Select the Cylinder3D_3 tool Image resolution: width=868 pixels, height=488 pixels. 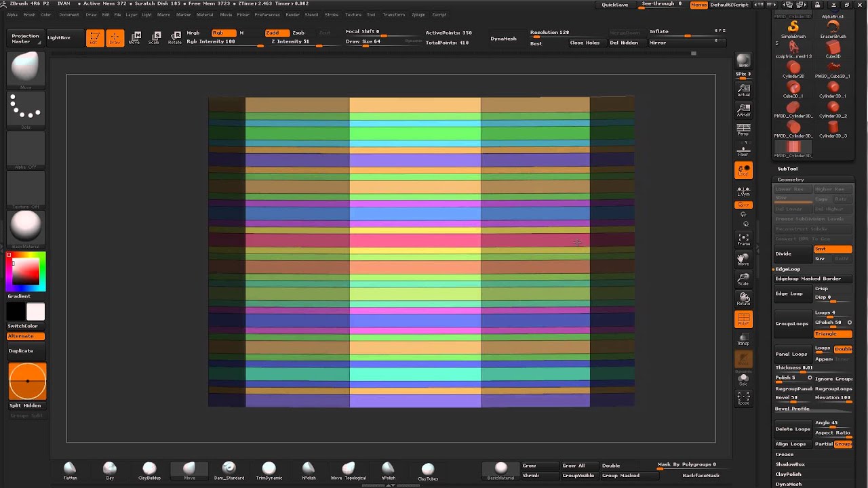click(x=833, y=128)
